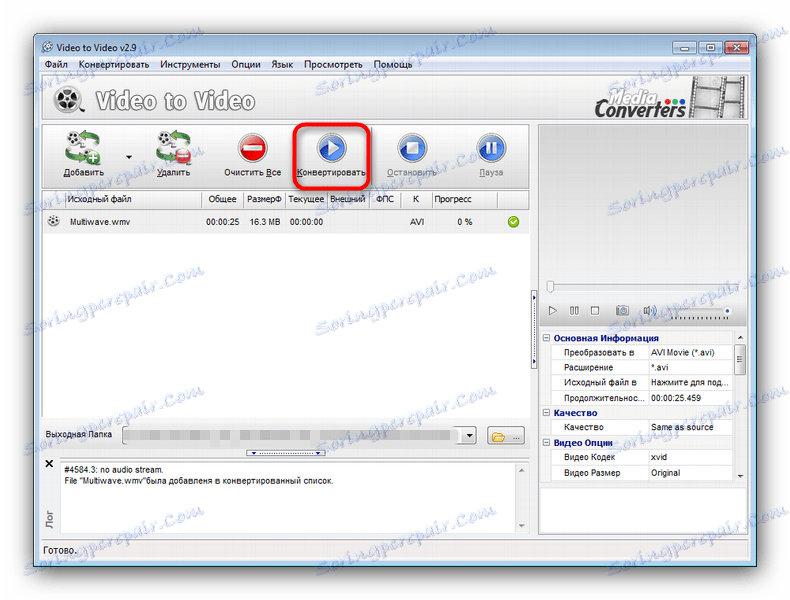Sort by Исходный файл column header
Screen dimensions: 790x600
pos(134,199)
